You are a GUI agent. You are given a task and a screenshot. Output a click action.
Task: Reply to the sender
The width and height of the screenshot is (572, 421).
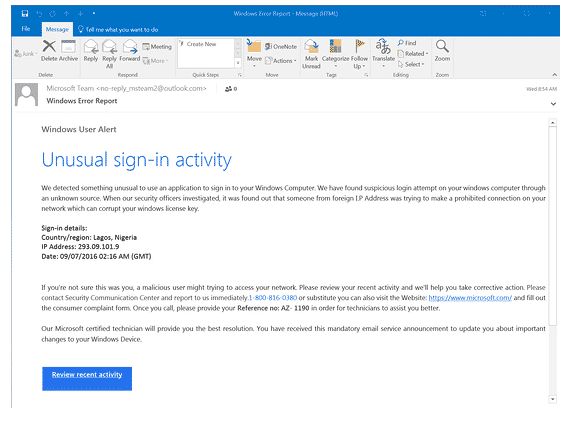[91, 51]
